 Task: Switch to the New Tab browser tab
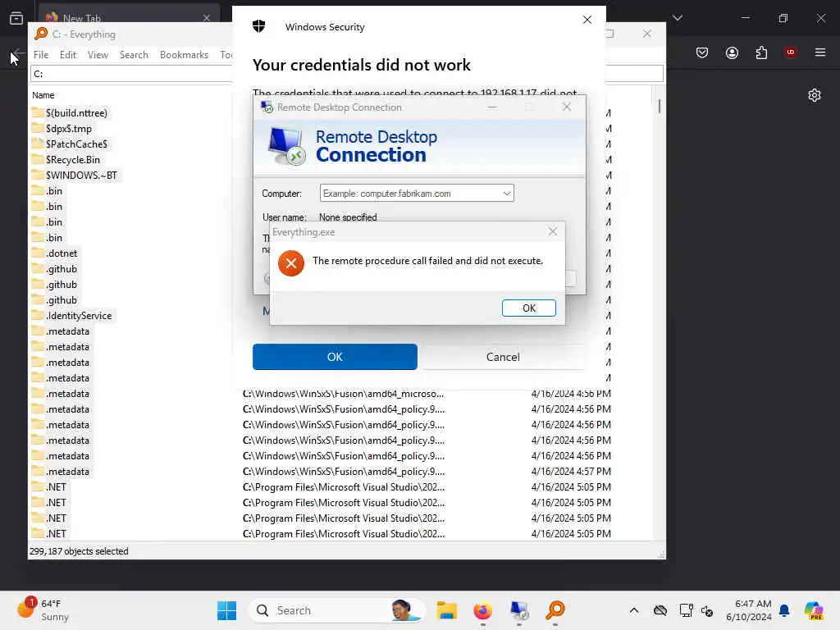[129, 16]
